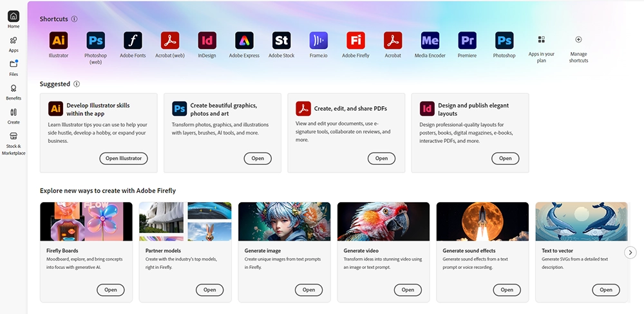Open Photoshop from suggested graphics card
Viewport: 644px width, 314px height.
(258, 158)
